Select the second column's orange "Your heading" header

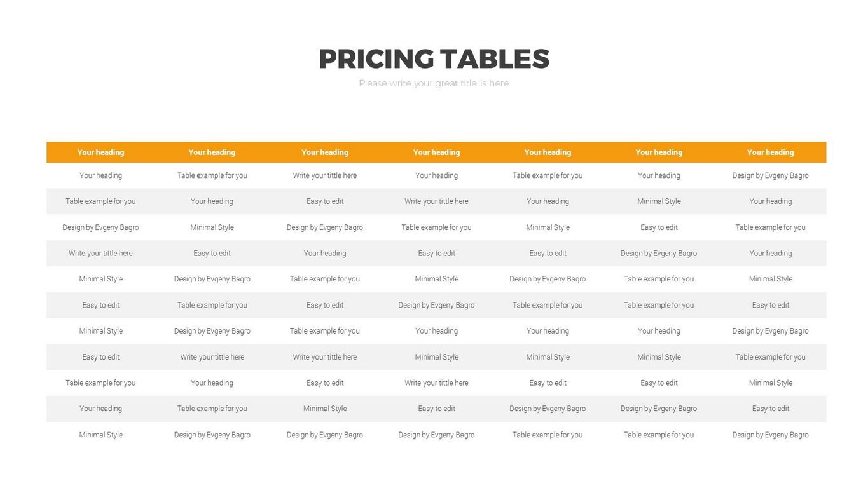[x=212, y=152]
